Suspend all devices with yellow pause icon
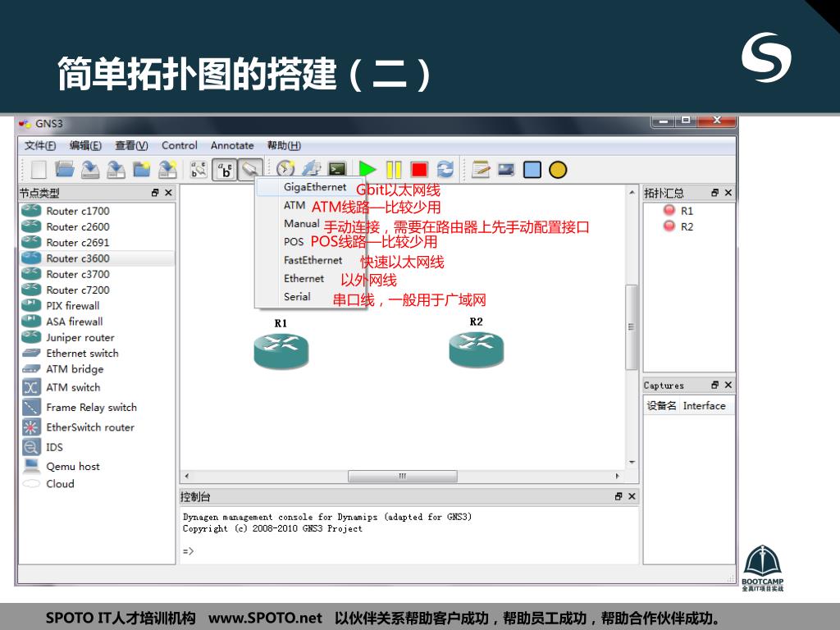840x630 pixels. click(394, 169)
